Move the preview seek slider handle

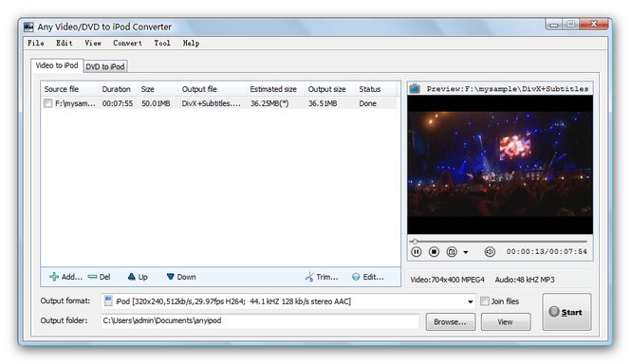coord(415,242)
